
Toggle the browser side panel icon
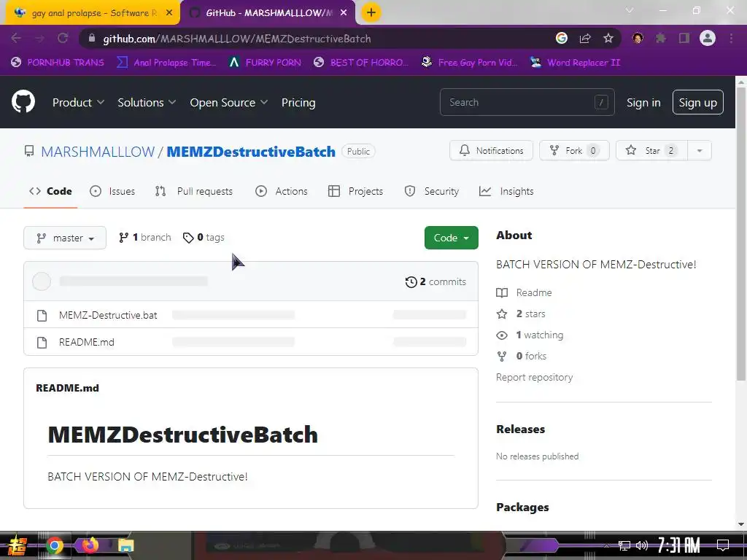click(684, 38)
